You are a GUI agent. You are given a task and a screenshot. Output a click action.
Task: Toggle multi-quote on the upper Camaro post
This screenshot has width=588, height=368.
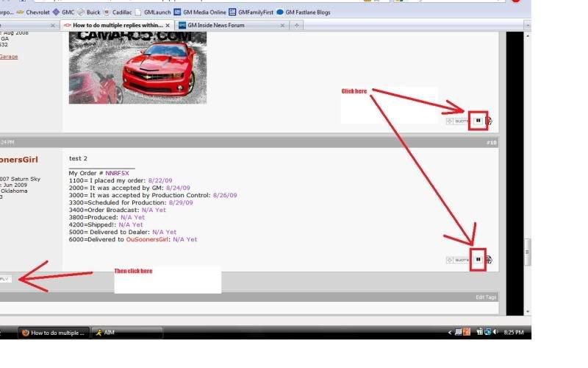(478, 120)
